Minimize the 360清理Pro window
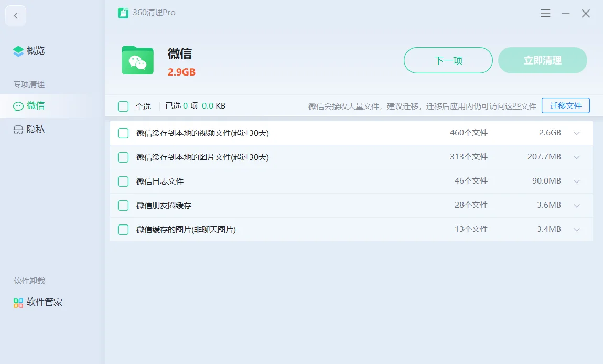Image resolution: width=603 pixels, height=364 pixels. 566,14
